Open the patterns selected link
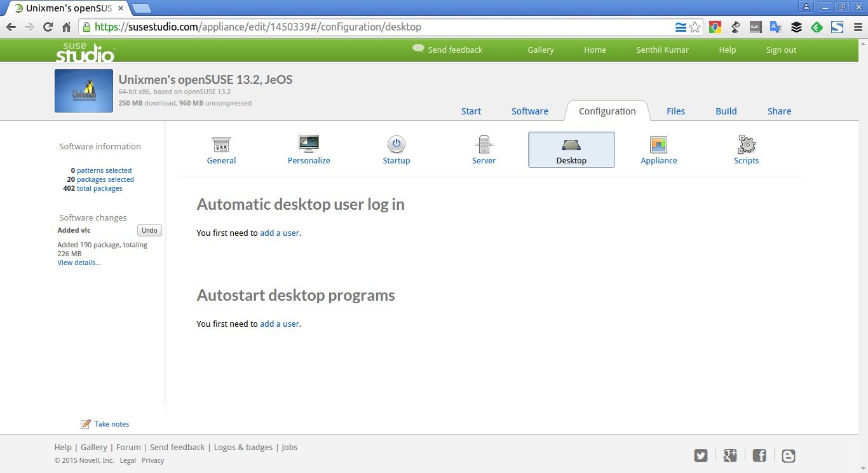 click(x=104, y=170)
